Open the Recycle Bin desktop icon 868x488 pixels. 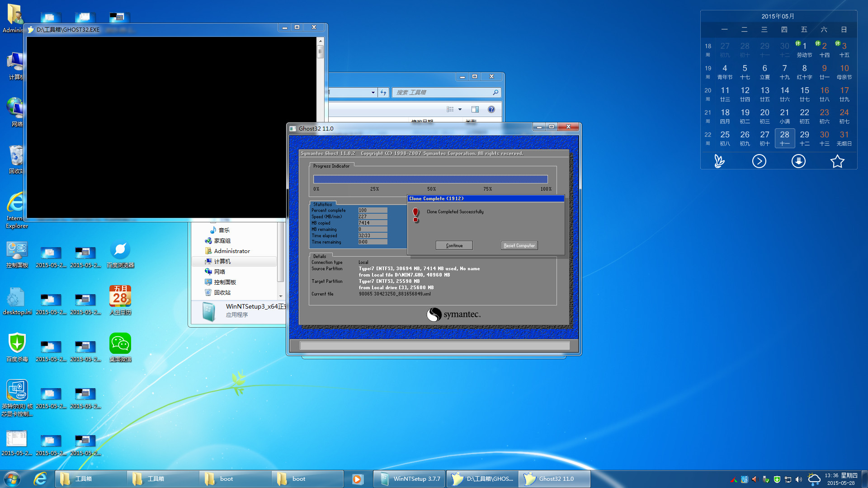click(16, 159)
